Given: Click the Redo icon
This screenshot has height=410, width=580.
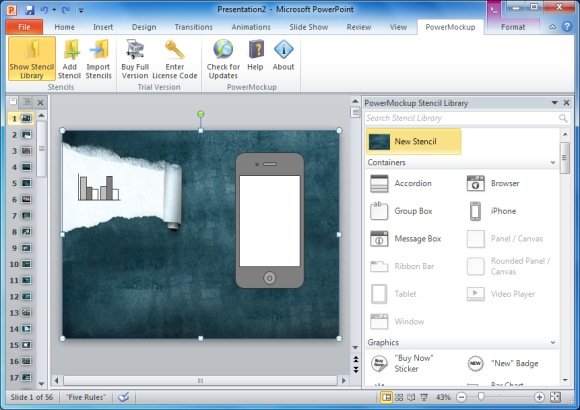Looking at the screenshot, I should coord(66,10).
